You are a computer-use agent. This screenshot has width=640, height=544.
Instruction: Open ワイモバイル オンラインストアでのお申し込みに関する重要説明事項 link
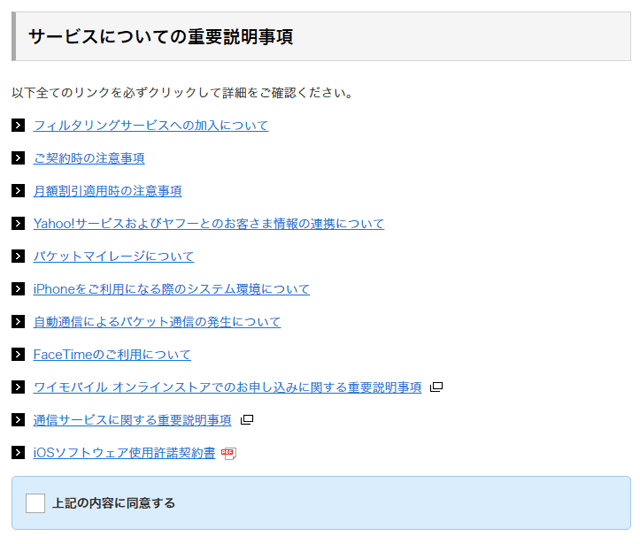227,387
